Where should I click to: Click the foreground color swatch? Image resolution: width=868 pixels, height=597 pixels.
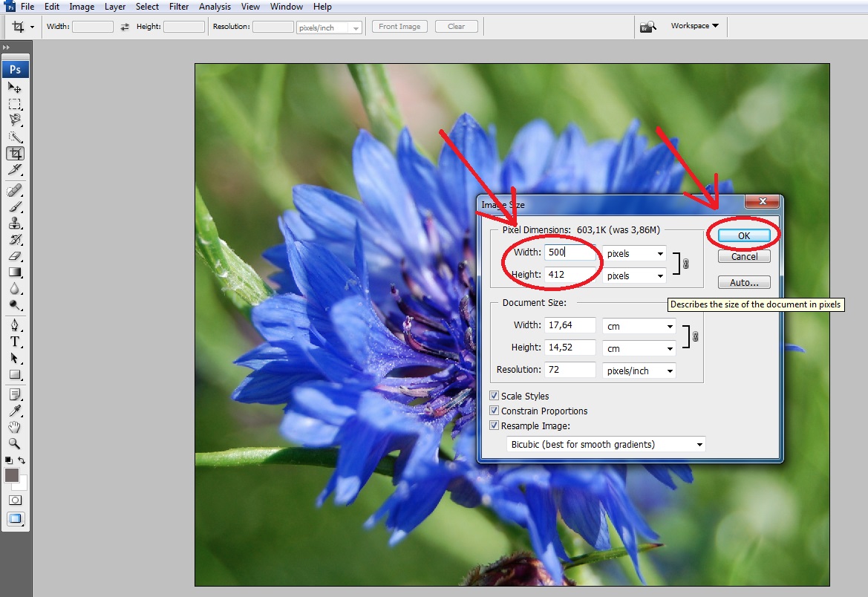click(x=13, y=475)
